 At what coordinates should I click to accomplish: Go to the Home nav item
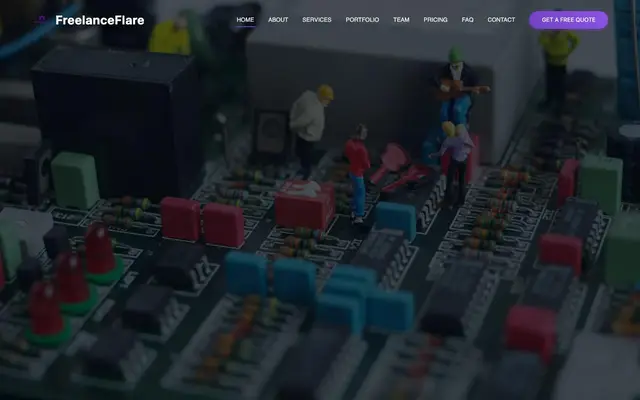[x=245, y=20]
